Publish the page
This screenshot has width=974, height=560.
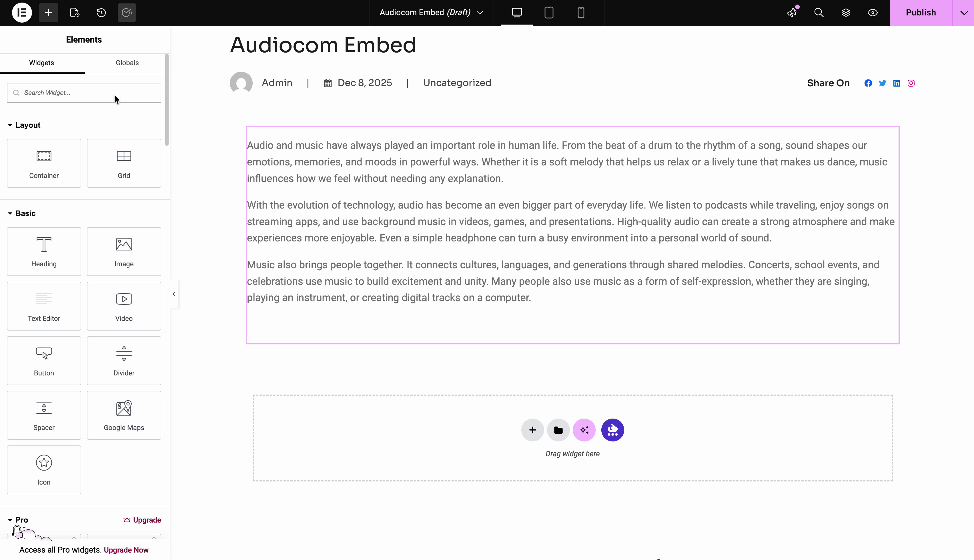point(921,13)
